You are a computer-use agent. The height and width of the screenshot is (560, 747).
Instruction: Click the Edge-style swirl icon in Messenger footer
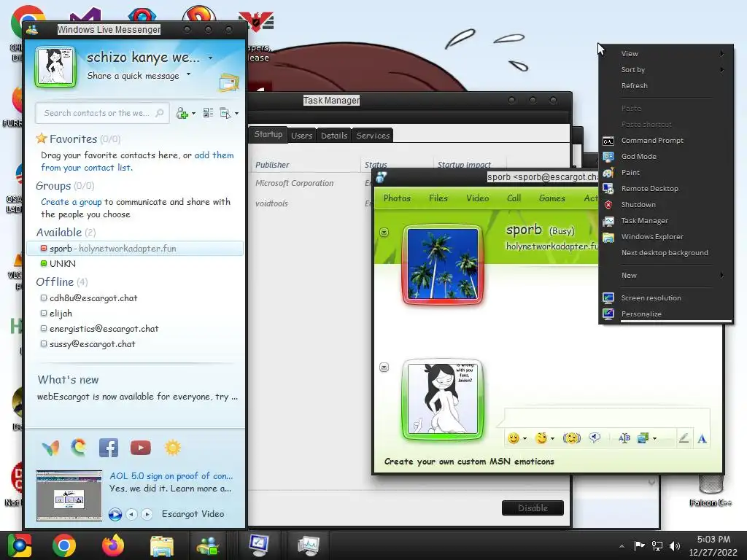click(79, 447)
